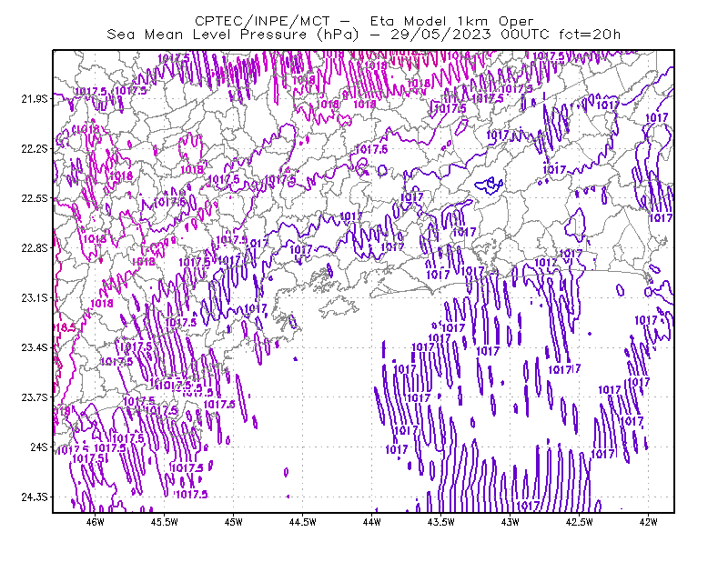The width and height of the screenshot is (728, 562).
Task: Click the 24S latitude axis label
Action: [x=39, y=447]
